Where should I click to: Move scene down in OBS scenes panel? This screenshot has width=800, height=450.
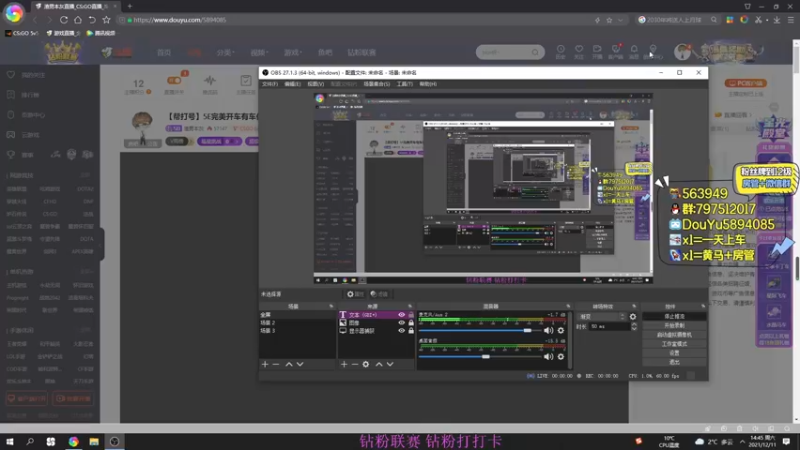[x=300, y=364]
